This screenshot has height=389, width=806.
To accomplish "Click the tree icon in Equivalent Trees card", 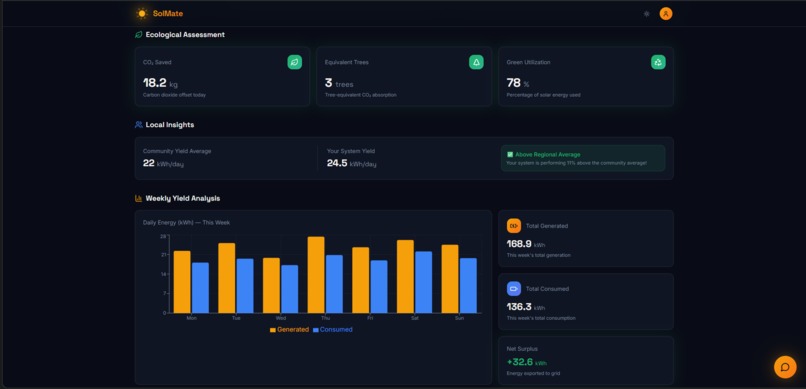I will click(476, 62).
